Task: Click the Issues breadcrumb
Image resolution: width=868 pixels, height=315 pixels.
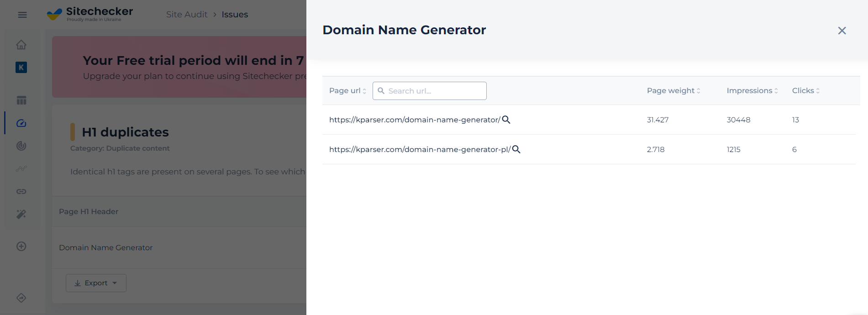Action: 235,15
